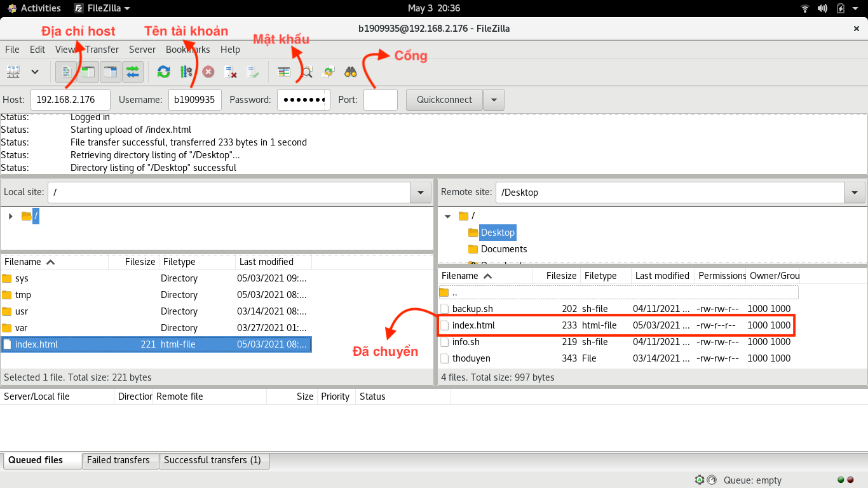
Task: Reconnect to the last server
Action: pos(253,72)
